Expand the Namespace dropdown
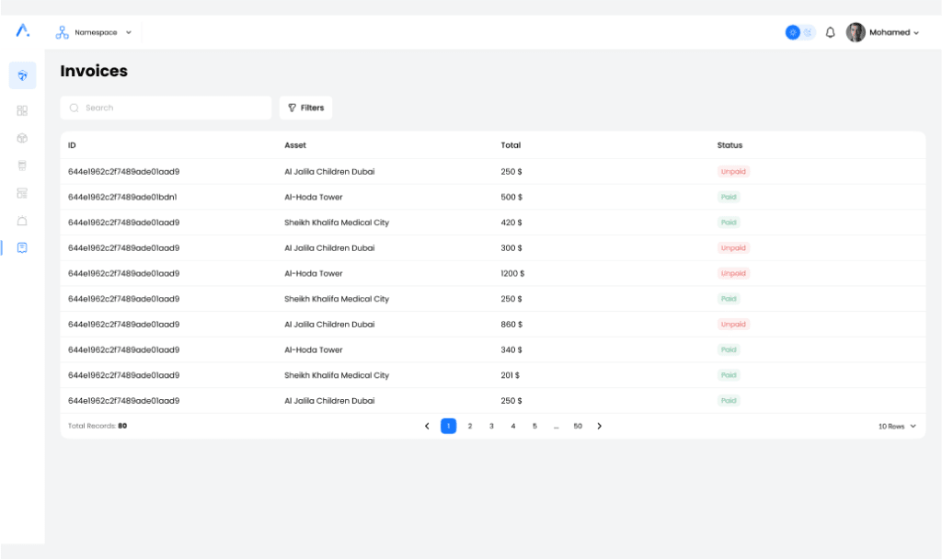Image resolution: width=942 pixels, height=560 pixels. [x=94, y=32]
